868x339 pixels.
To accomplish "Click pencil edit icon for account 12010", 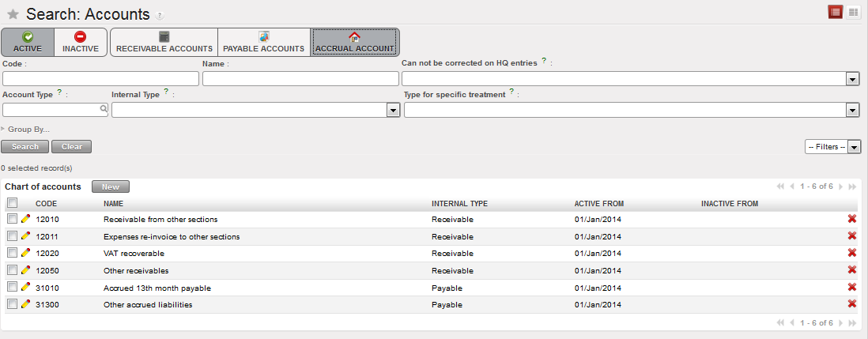I will tap(25, 219).
